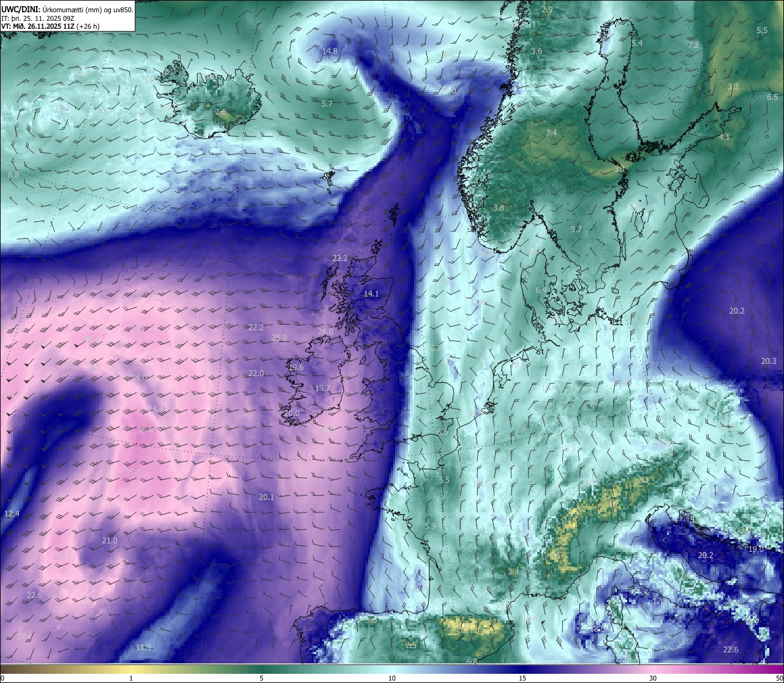Click the 23.2 value label
Image resolution: width=784 pixels, height=683 pixels.
[x=340, y=258]
